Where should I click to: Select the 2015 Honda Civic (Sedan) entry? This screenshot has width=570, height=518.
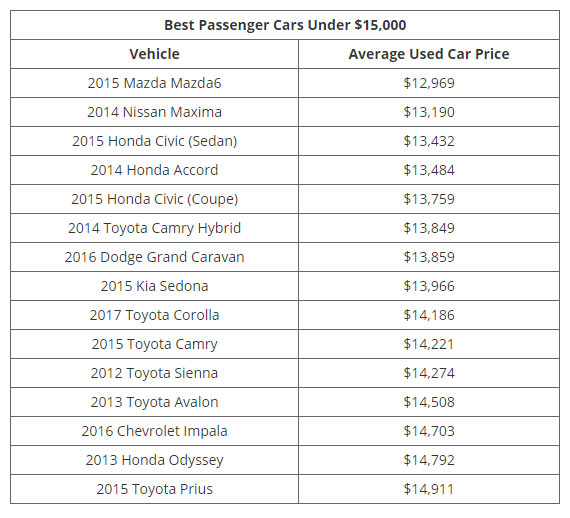(x=154, y=141)
